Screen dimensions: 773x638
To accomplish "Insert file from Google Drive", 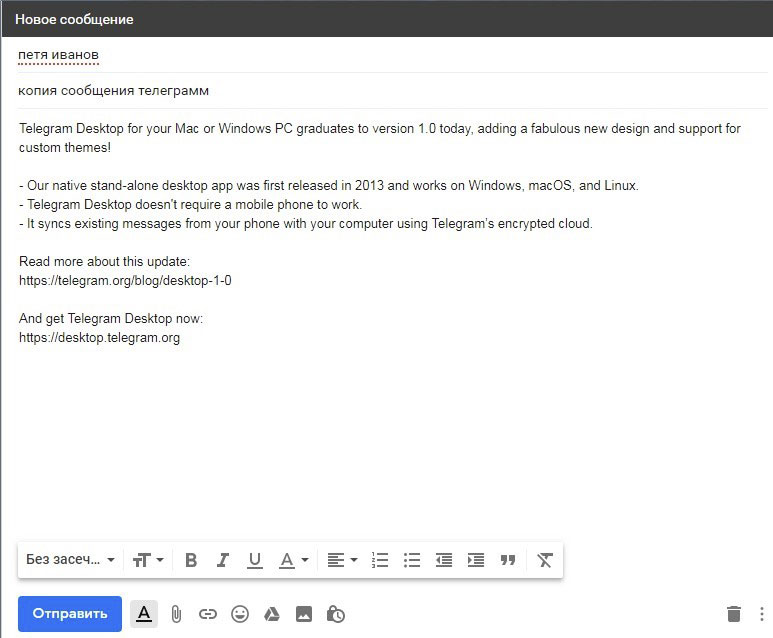I will point(272,614).
